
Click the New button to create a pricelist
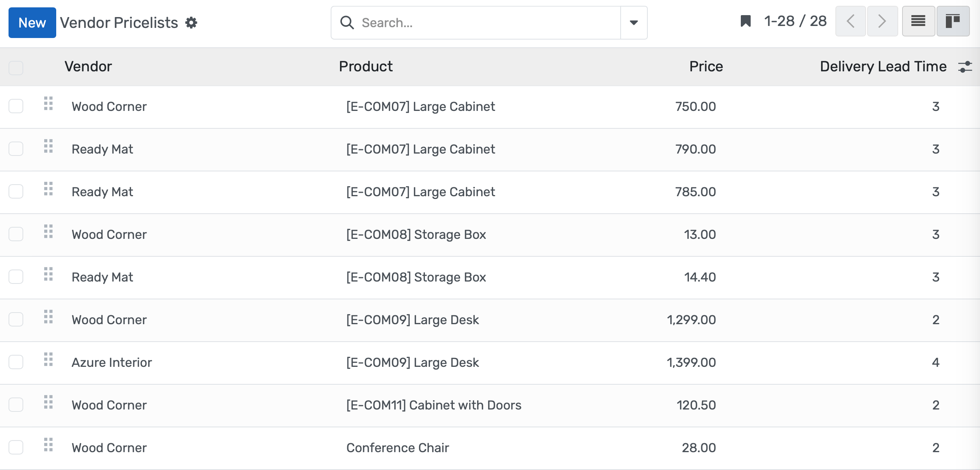pyautogui.click(x=32, y=22)
